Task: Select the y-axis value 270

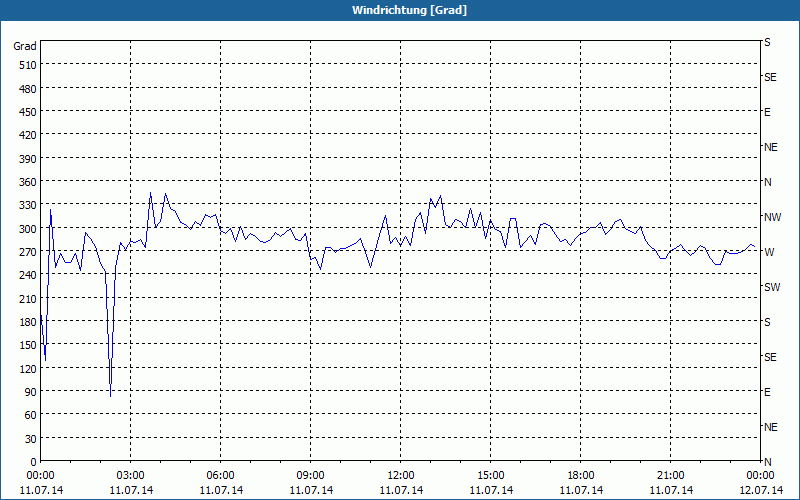Action: (29, 252)
